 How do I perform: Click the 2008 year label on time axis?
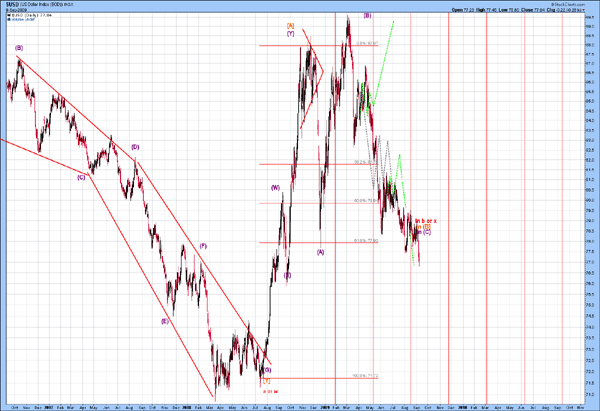click(187, 408)
